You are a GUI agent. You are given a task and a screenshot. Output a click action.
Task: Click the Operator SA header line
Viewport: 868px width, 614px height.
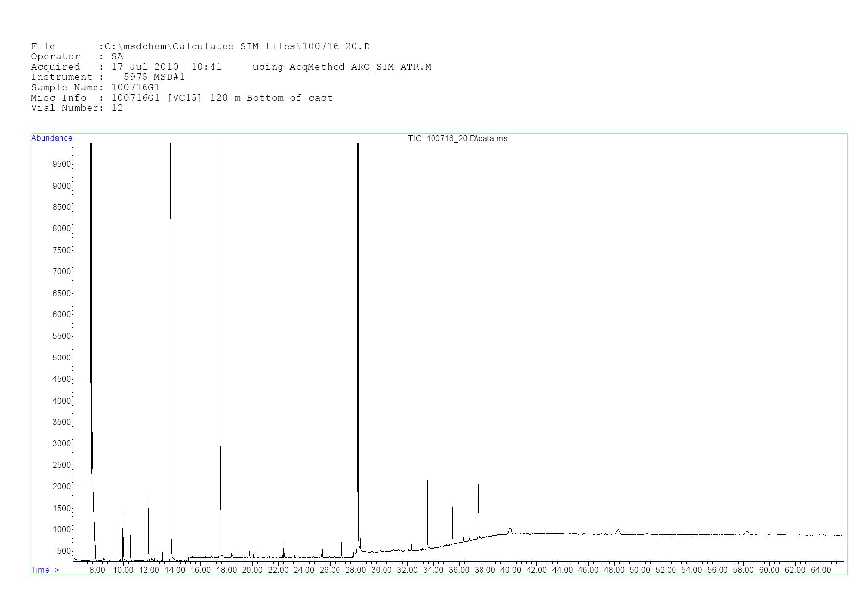point(77,57)
